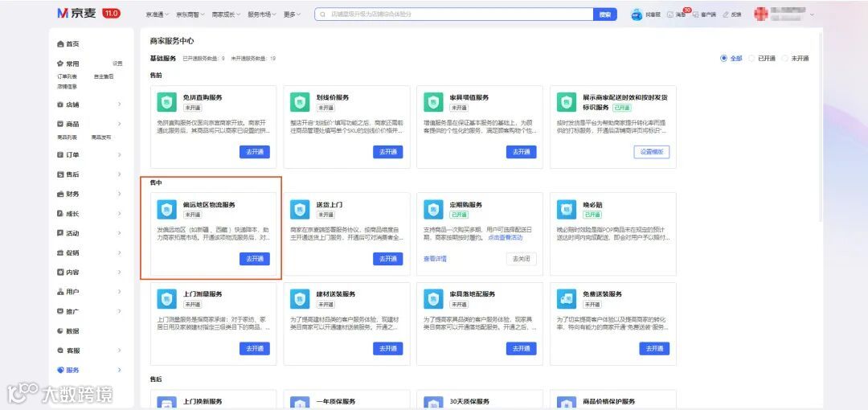Screen dimensions: 868x410
Task: Open the 首页 home item in sidebar
Action: [x=68, y=43]
